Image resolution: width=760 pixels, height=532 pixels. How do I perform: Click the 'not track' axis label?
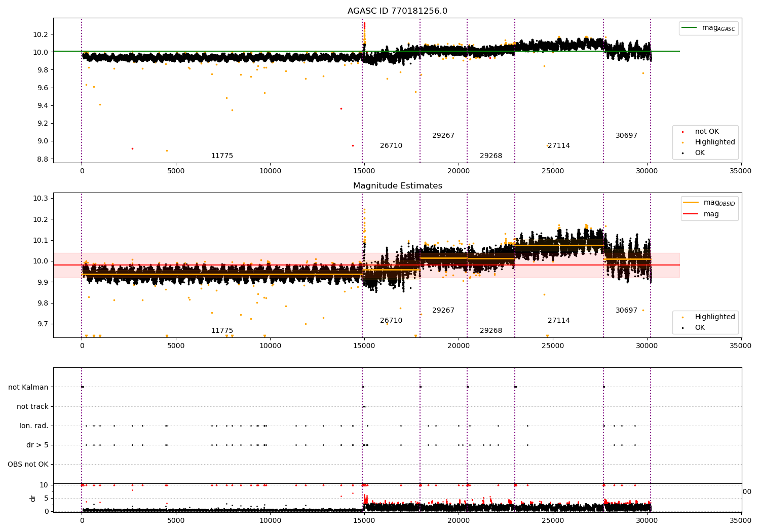click(32, 407)
